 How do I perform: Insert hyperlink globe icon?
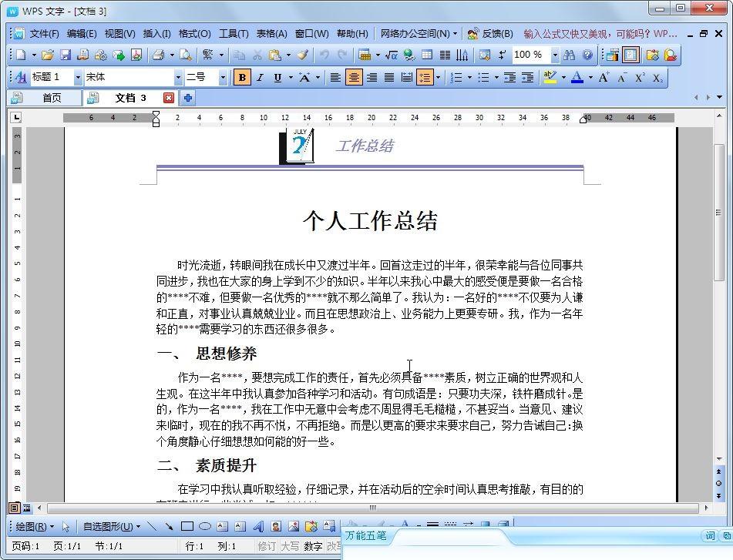[409, 55]
